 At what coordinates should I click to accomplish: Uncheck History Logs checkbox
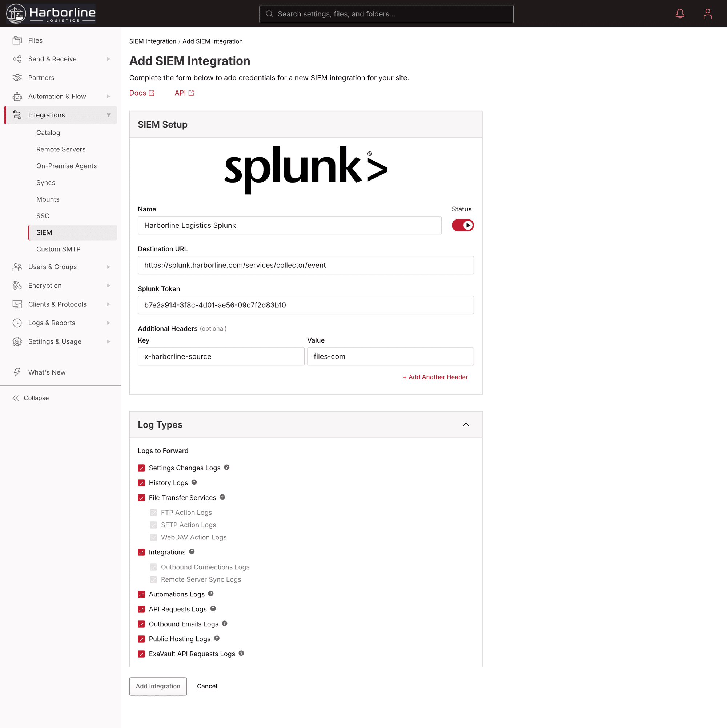click(141, 483)
